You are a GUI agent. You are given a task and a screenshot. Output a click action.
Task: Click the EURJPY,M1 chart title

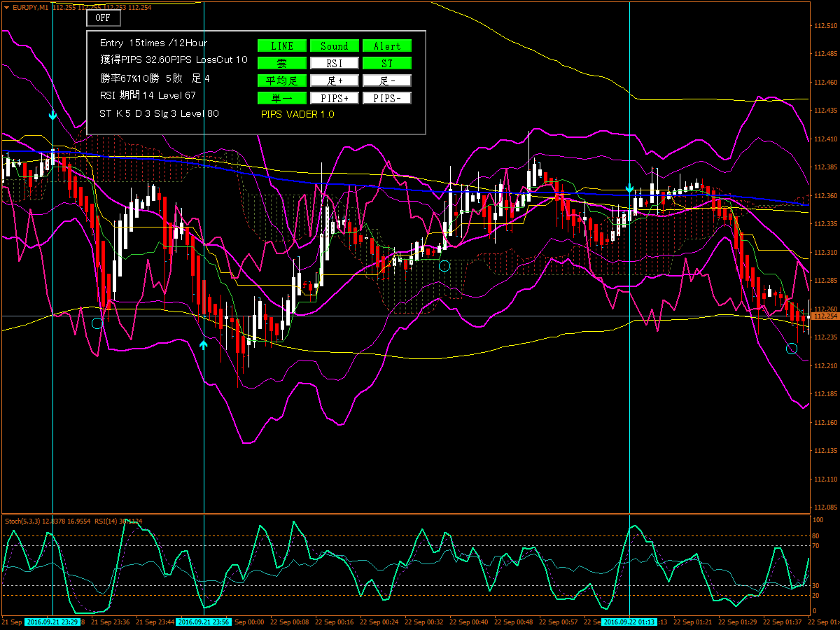[x=31, y=6]
